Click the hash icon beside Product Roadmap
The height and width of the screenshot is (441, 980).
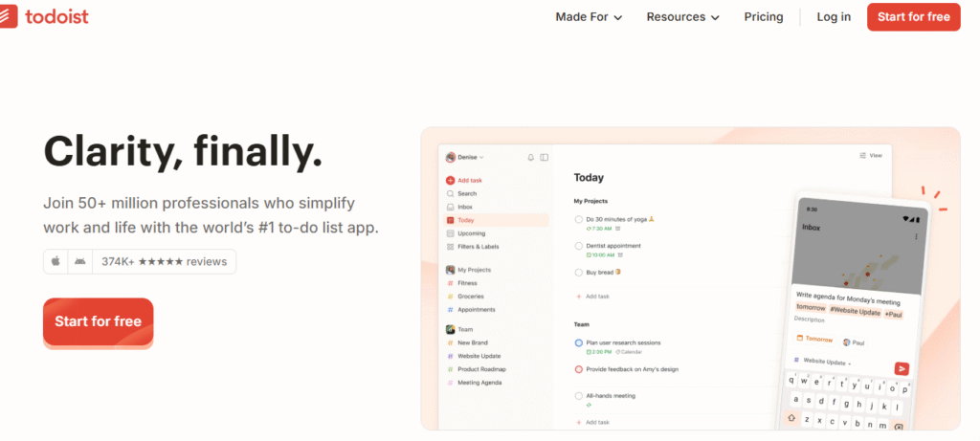(x=450, y=369)
